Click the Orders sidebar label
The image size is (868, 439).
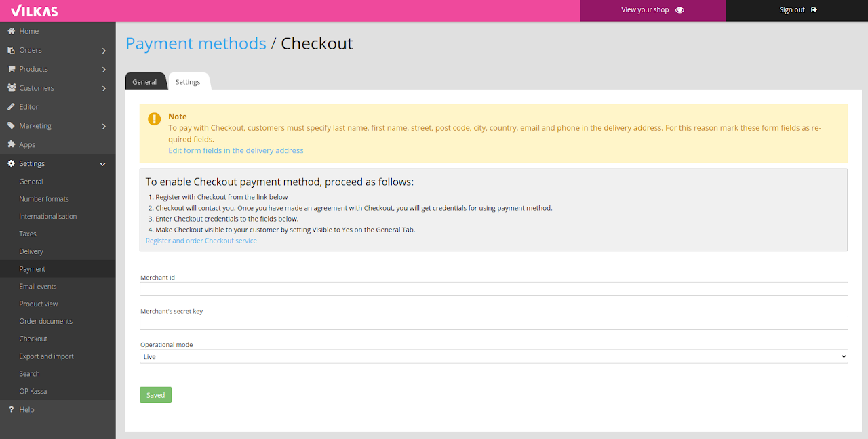point(31,50)
